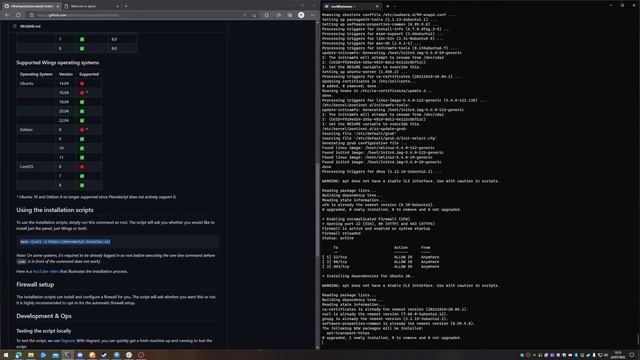Click the green supported mark for Ubuntu 22.04

(82, 120)
